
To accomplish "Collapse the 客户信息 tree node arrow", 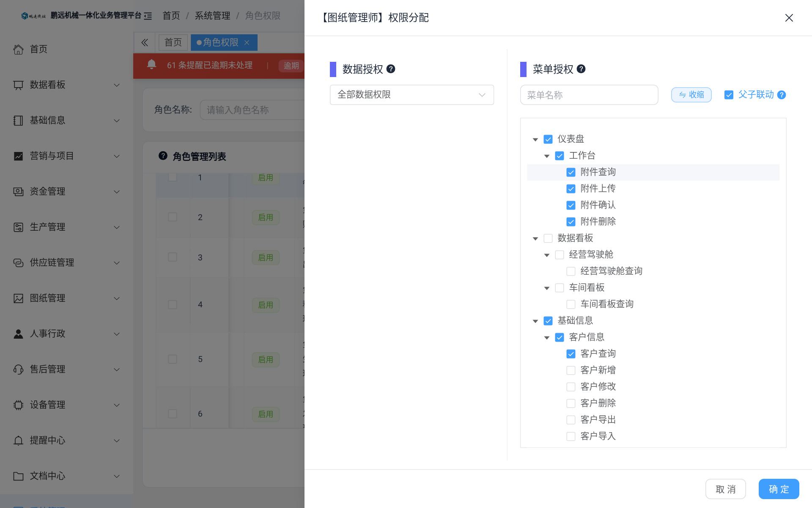I will [x=547, y=337].
